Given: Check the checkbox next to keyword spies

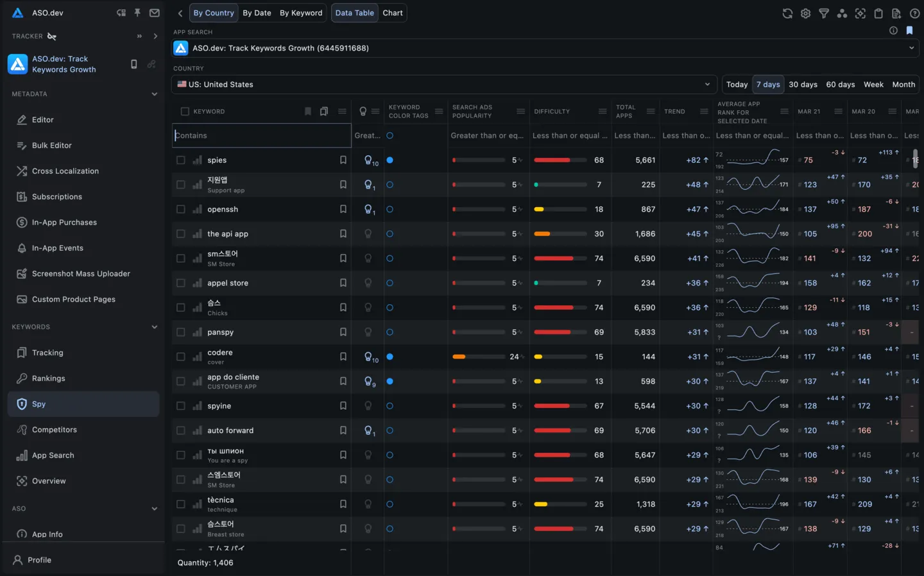Looking at the screenshot, I should pyautogui.click(x=180, y=160).
